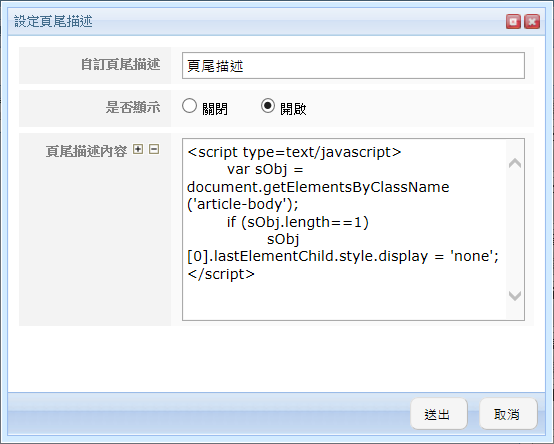Click the 關閉 option label
Viewport: 554px width, 444px height.
tap(215, 109)
